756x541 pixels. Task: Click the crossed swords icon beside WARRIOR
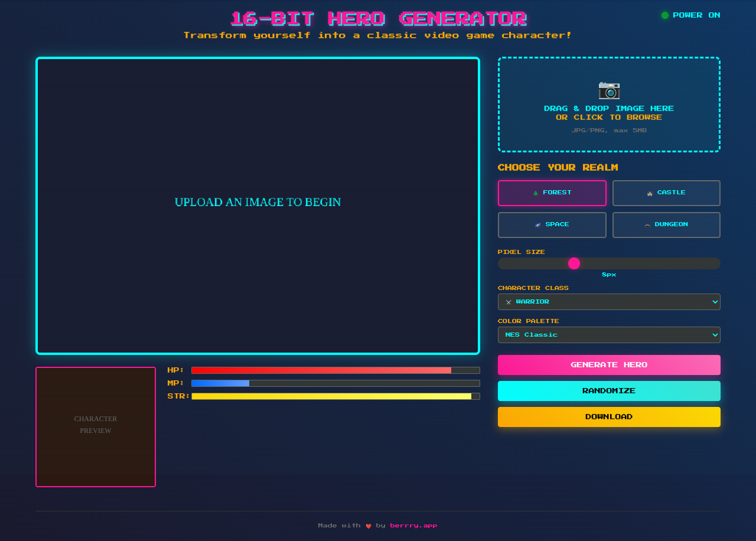click(509, 302)
